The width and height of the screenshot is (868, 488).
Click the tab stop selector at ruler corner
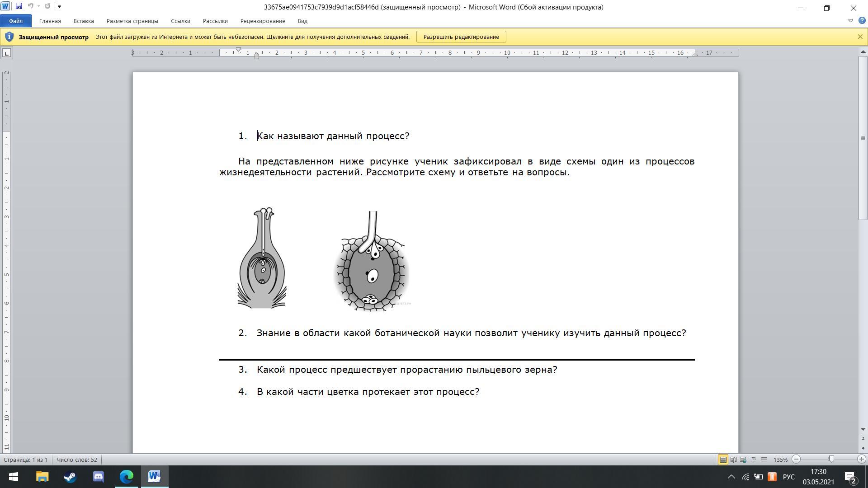pyautogui.click(x=6, y=53)
